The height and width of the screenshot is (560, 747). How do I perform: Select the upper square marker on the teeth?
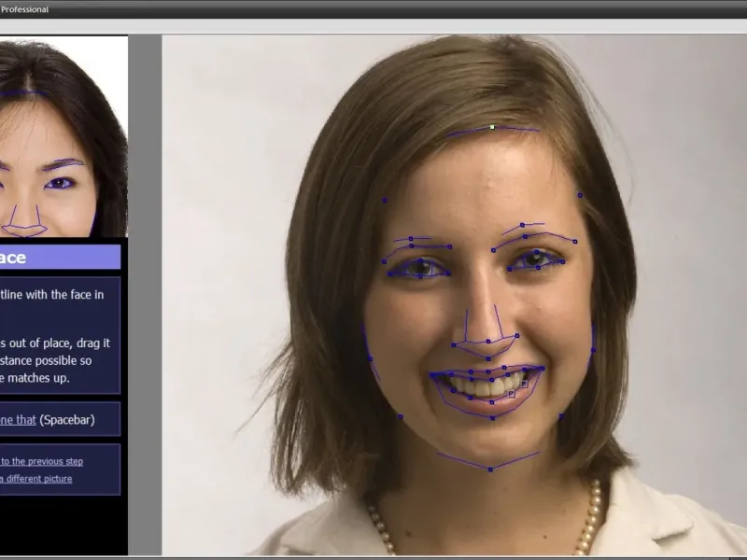pyautogui.click(x=524, y=384)
